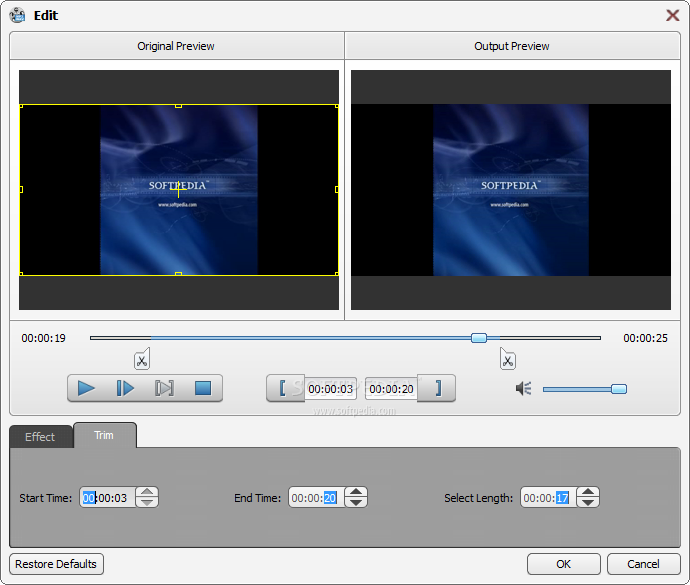690x585 pixels.
Task: Decrease Start Time with the down arrow
Action: pos(147,503)
